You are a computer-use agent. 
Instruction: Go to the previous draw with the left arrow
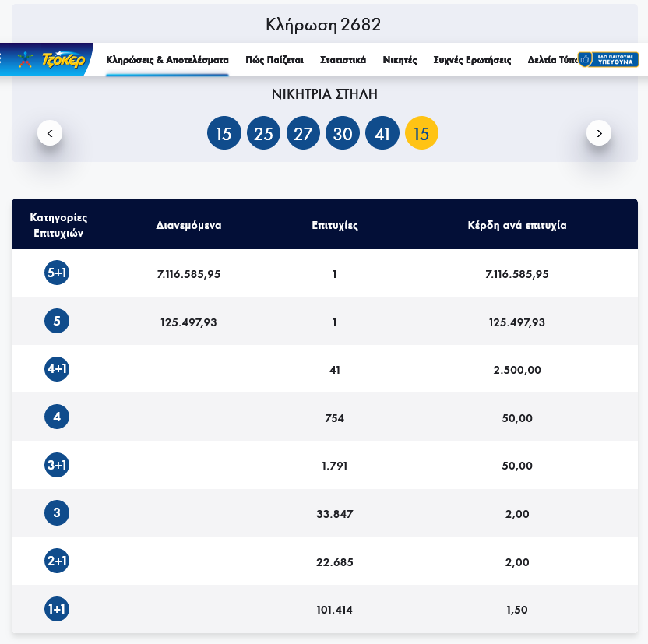50,133
